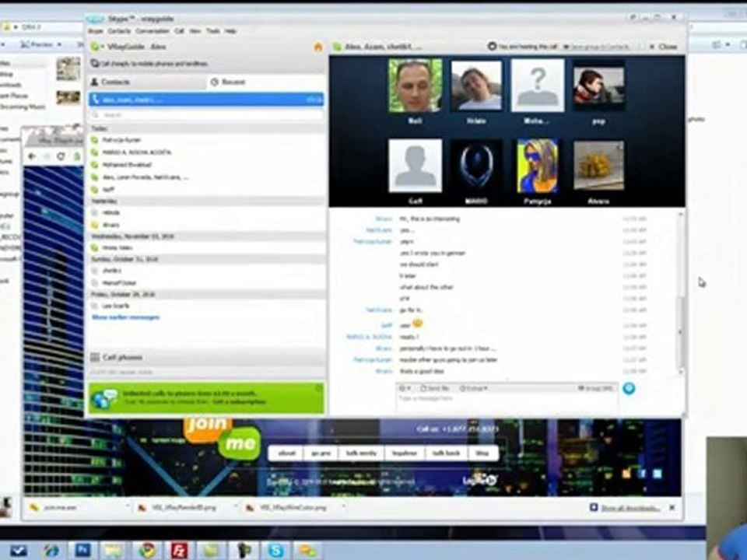Open the Call menu
This screenshot has height=560, width=747.
(179, 31)
